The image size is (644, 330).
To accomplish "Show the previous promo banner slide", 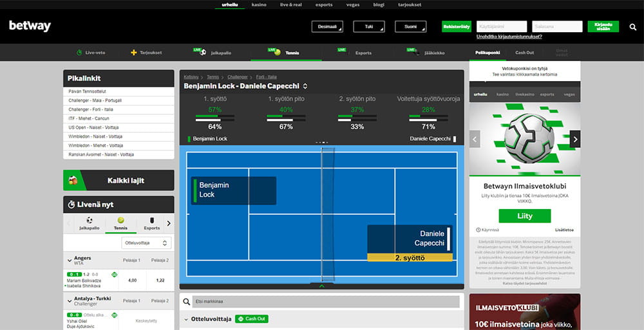I will click(x=475, y=140).
